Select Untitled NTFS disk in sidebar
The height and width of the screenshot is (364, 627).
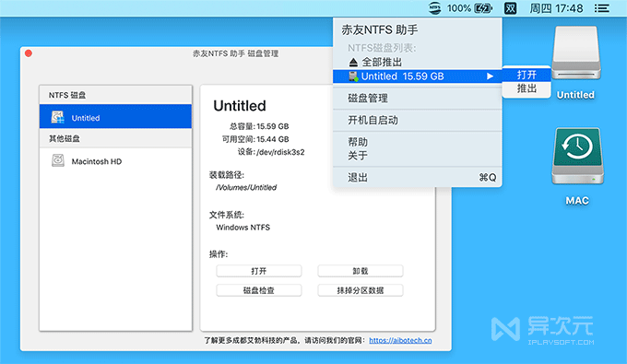point(115,116)
